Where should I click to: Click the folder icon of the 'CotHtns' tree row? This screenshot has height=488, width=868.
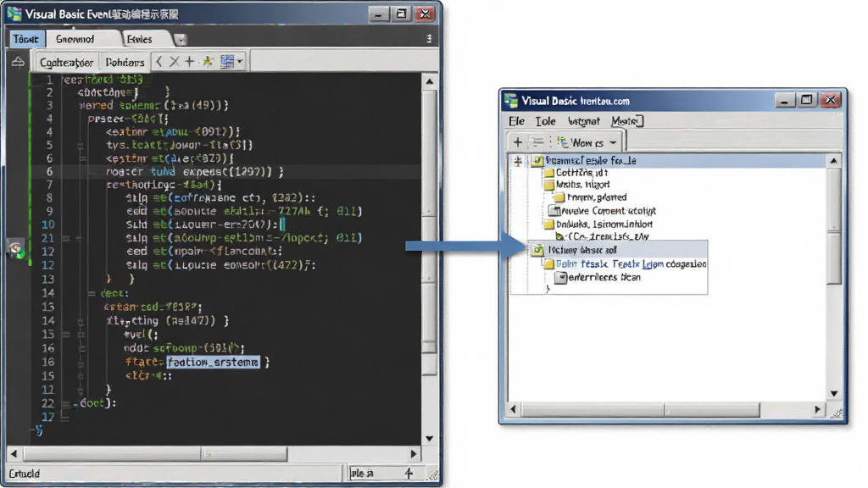pos(548,173)
